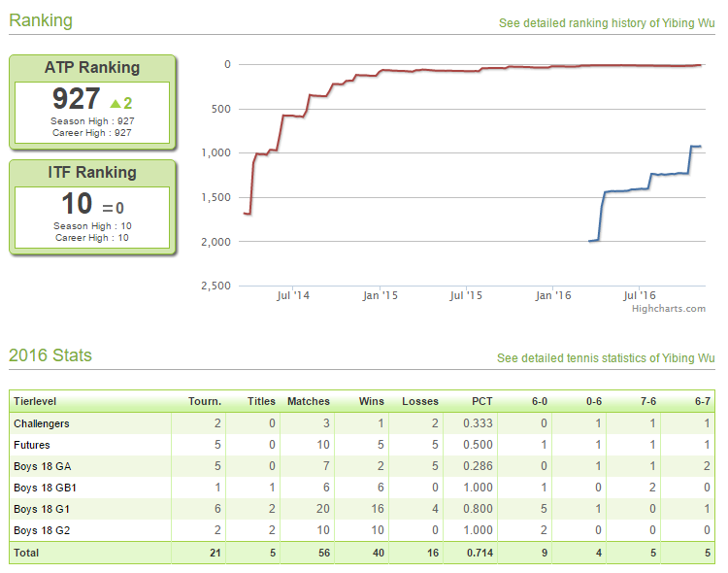Image resolution: width=728 pixels, height=573 pixels.
Task: Click the green ATP ranking up arrow
Action: [x=116, y=104]
